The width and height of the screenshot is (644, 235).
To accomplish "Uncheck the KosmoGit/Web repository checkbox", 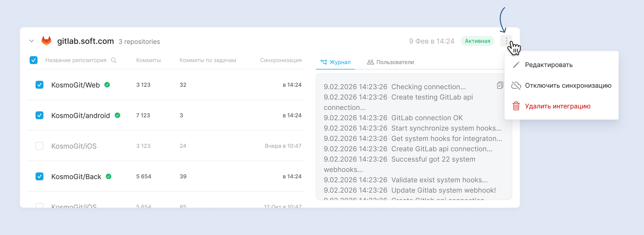I will tap(39, 85).
